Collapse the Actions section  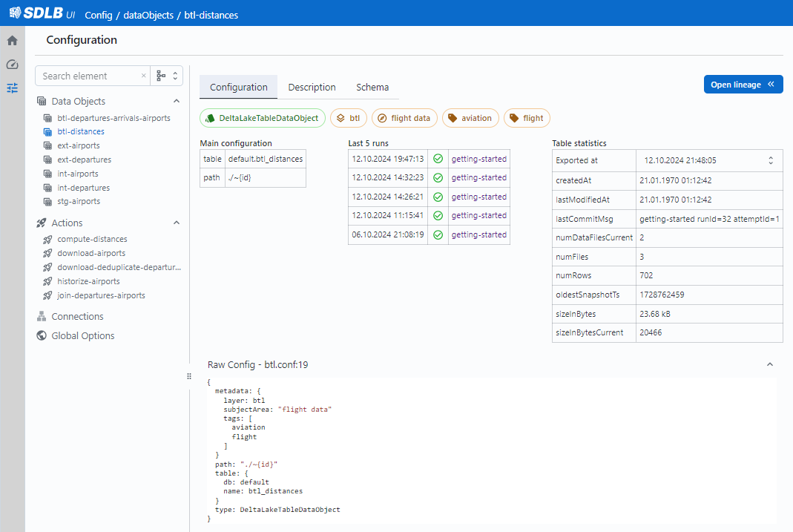tap(177, 223)
